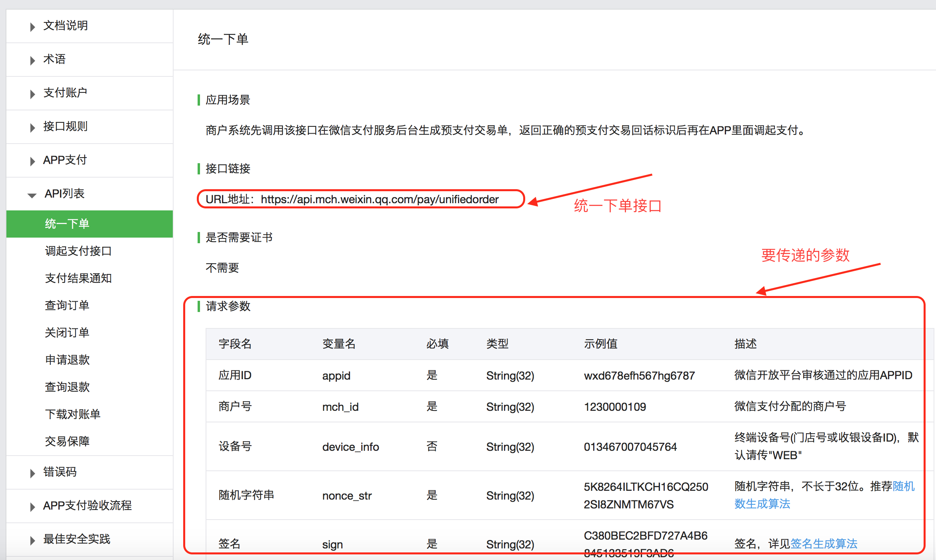Click the 统一下单 page title
Screen dimensions: 936x560
tap(223, 39)
